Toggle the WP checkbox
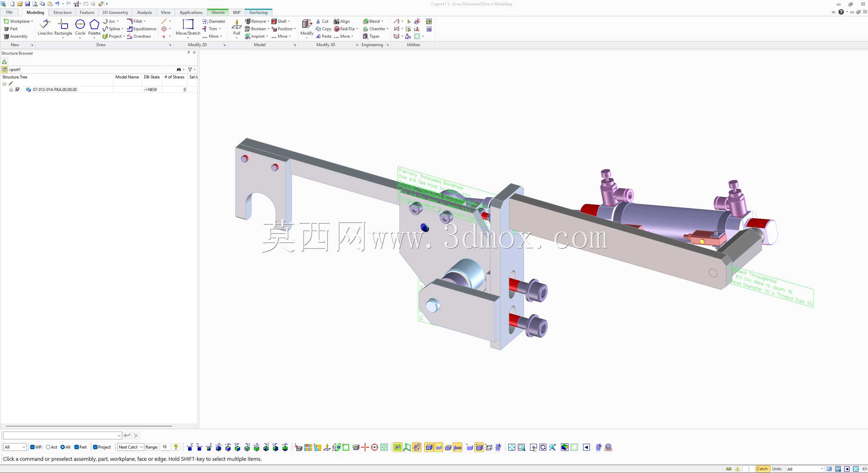The height and width of the screenshot is (473, 868). pyautogui.click(x=32, y=447)
